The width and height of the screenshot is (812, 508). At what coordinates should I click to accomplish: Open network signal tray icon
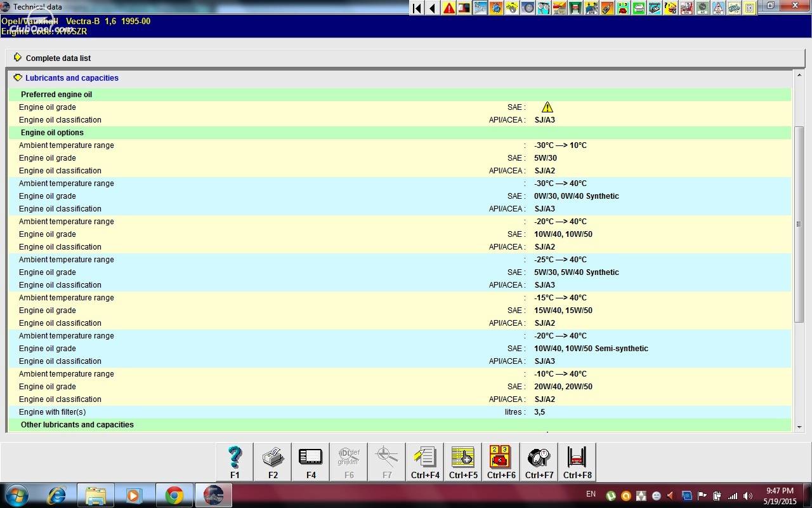point(733,496)
